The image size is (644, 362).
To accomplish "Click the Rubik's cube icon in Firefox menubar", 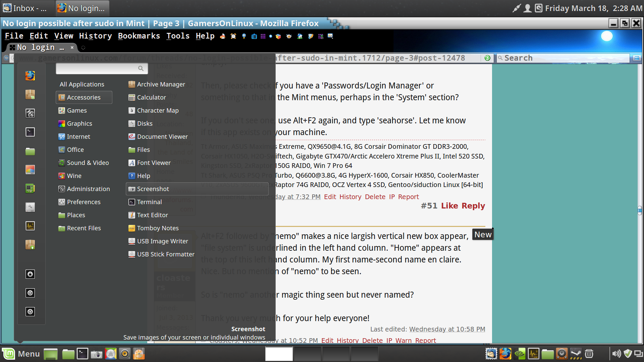I will [x=278, y=36].
